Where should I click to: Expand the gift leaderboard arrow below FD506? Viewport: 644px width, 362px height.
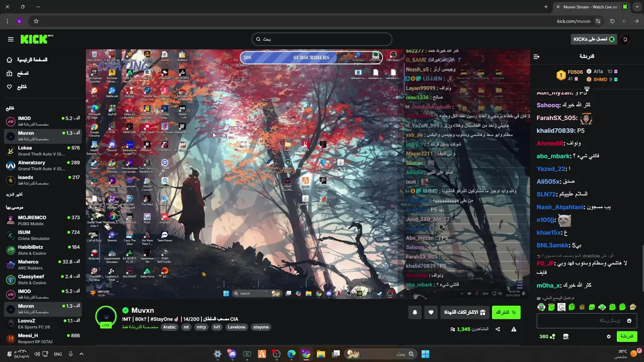point(587,88)
